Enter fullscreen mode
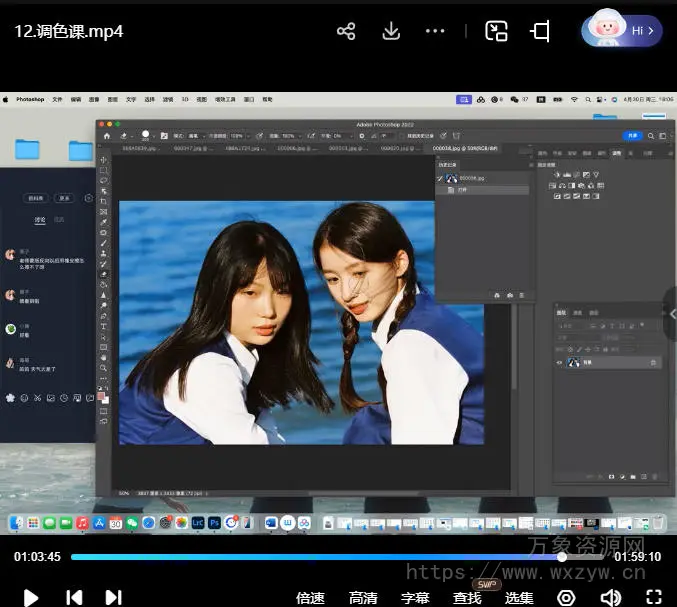This screenshot has height=607, width=677. click(654, 598)
